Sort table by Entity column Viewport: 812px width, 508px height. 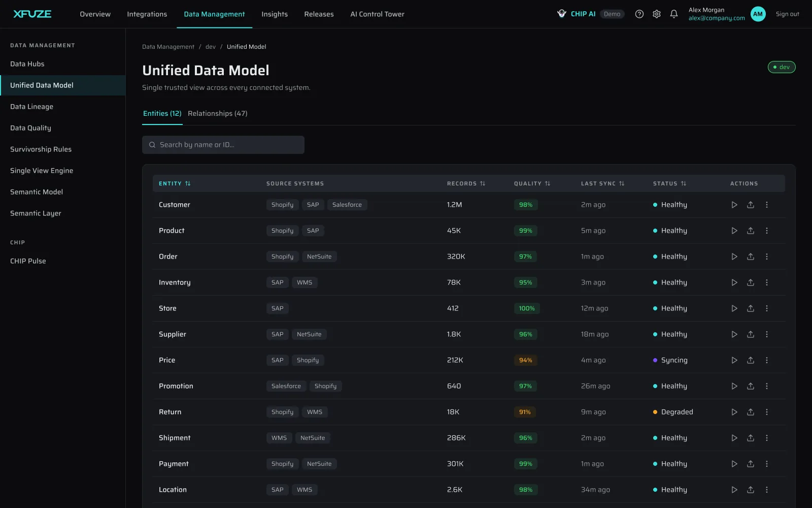point(175,183)
